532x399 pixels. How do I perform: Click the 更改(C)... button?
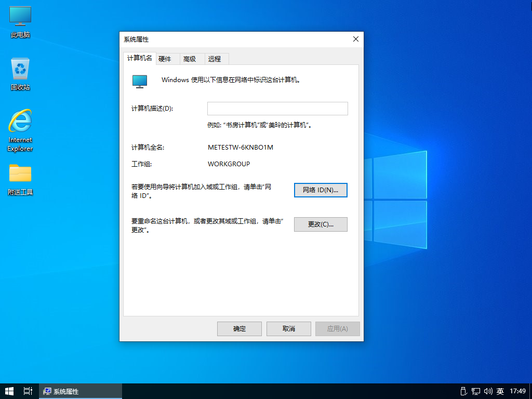click(321, 224)
